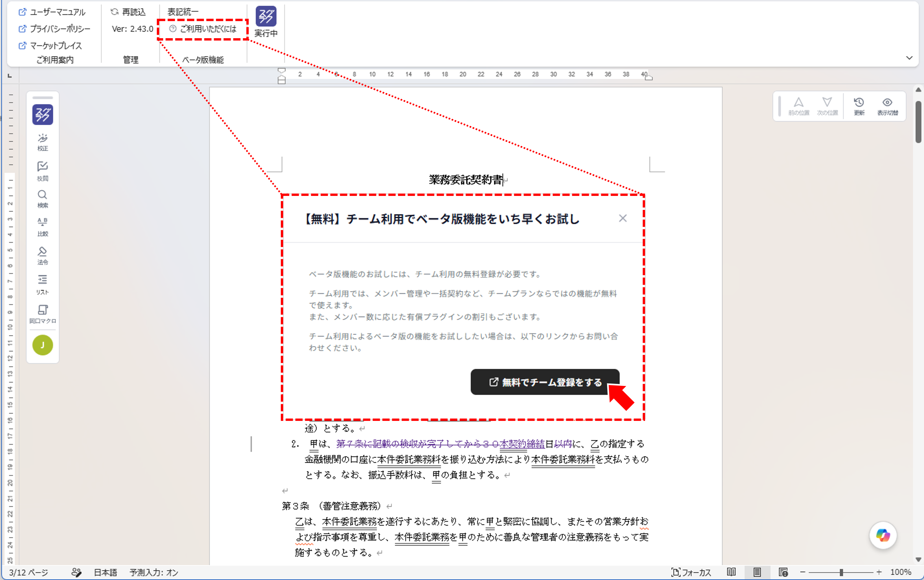The width and height of the screenshot is (924, 580).
Task: Select the 法令 law reference icon
Action: coord(43,256)
